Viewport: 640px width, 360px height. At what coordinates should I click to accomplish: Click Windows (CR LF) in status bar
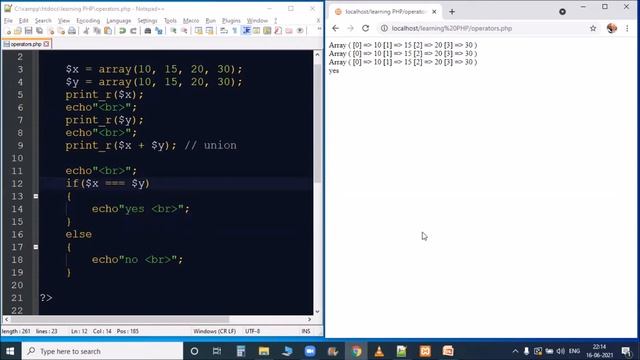215,331
